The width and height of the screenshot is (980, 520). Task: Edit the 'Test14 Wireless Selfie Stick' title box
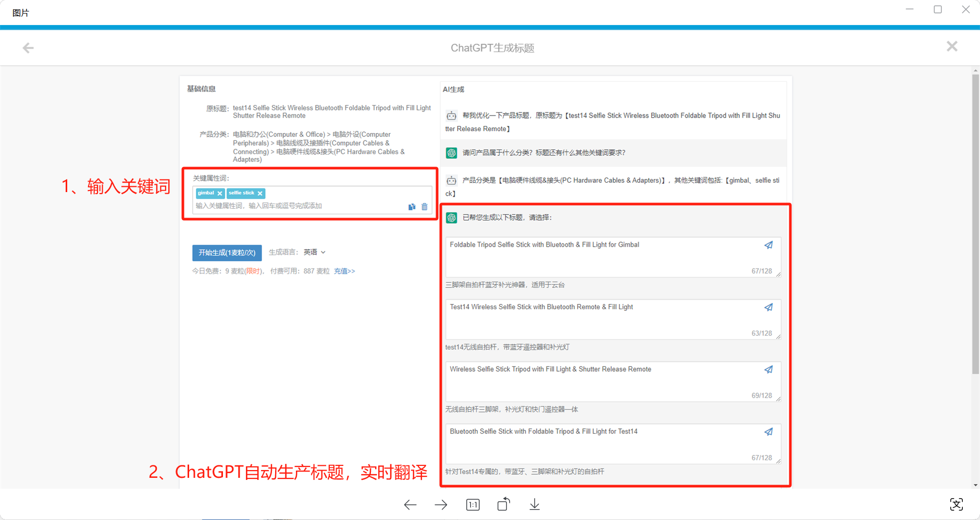point(613,320)
